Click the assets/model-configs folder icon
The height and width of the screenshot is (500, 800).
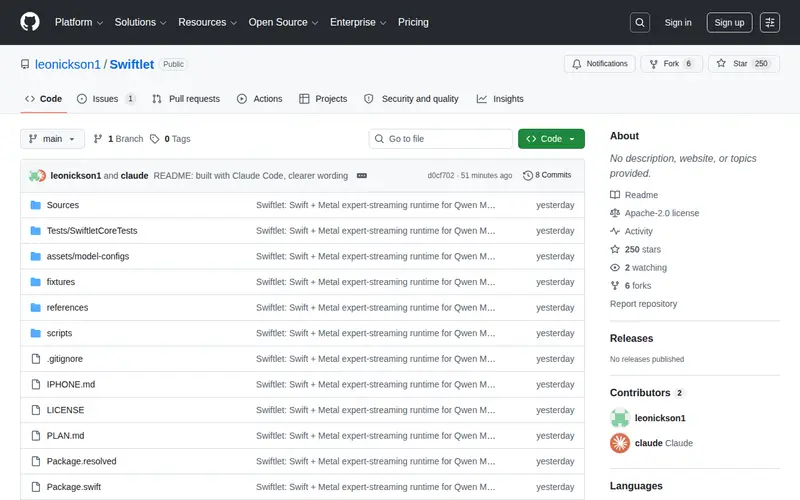click(x=36, y=256)
